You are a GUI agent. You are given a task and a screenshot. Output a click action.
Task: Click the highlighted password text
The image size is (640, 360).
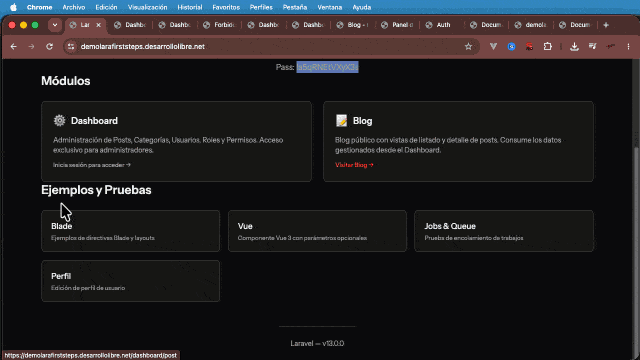(327, 67)
